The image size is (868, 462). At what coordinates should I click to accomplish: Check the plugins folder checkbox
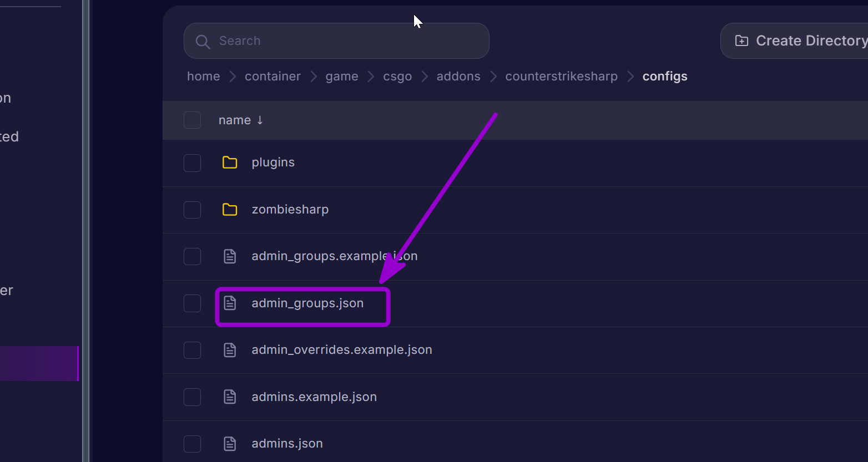coord(192,163)
